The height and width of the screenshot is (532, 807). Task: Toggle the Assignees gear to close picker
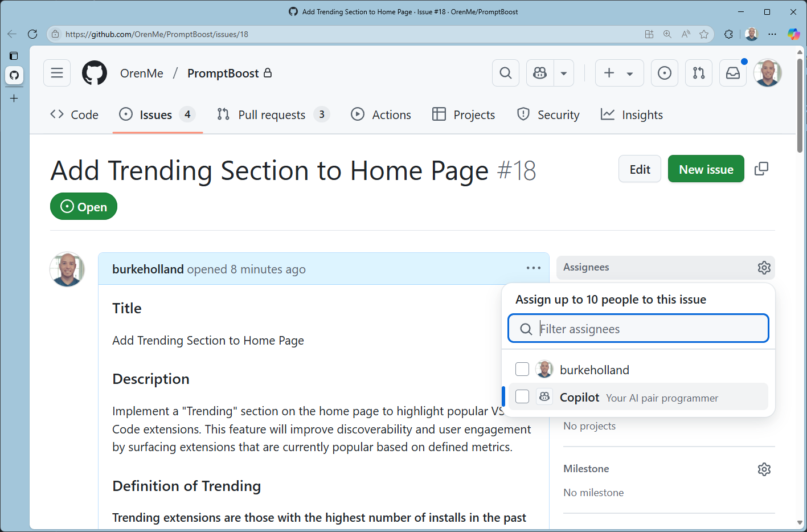coord(764,267)
